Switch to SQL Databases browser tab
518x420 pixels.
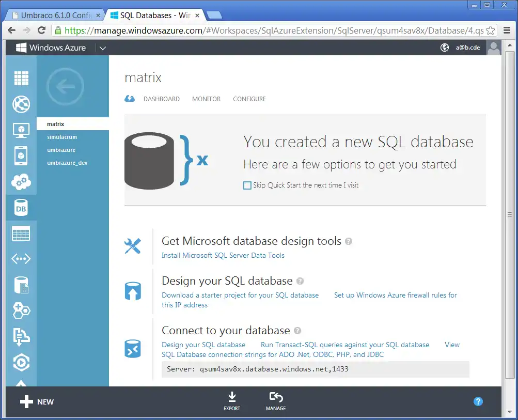pyautogui.click(x=153, y=15)
